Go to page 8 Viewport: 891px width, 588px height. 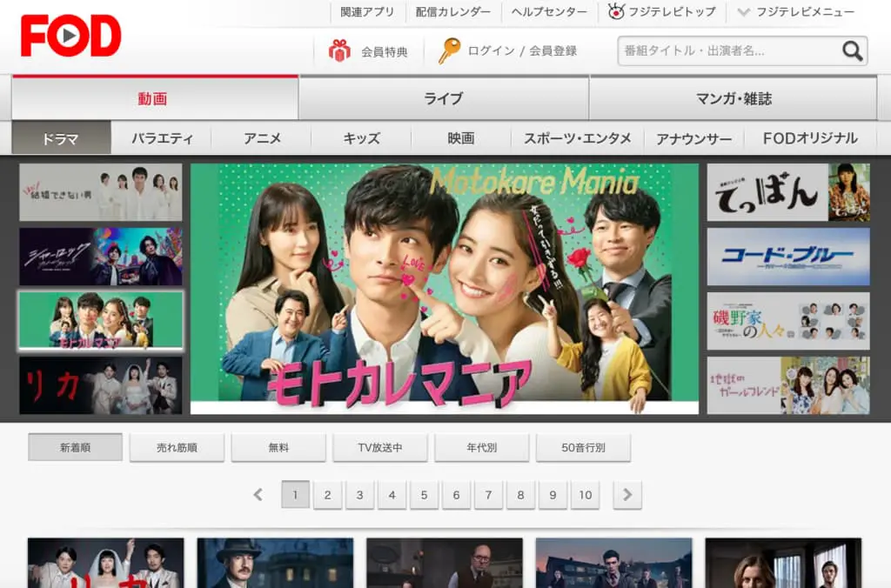520,495
